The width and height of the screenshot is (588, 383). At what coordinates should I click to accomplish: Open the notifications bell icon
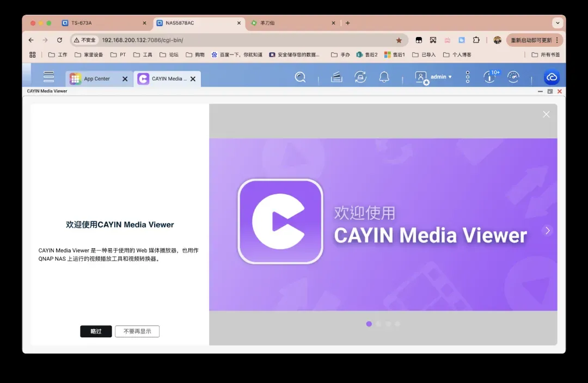pos(384,77)
